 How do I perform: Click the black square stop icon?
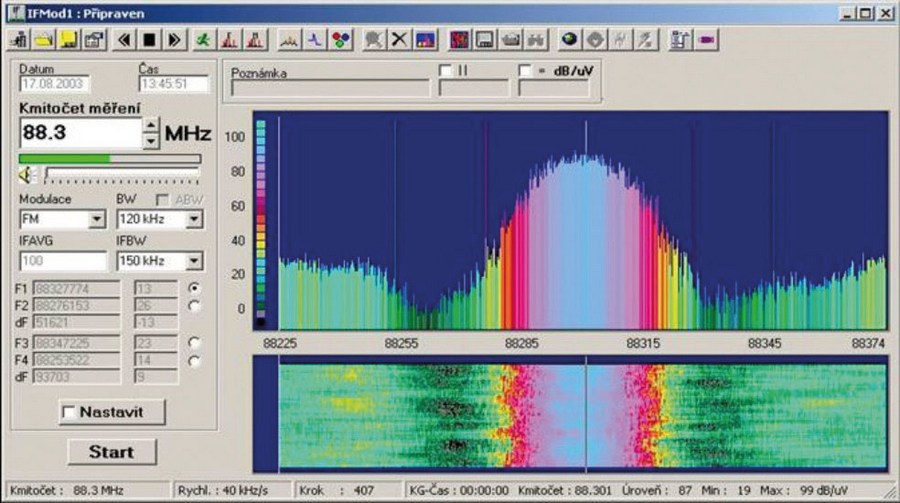click(x=149, y=40)
